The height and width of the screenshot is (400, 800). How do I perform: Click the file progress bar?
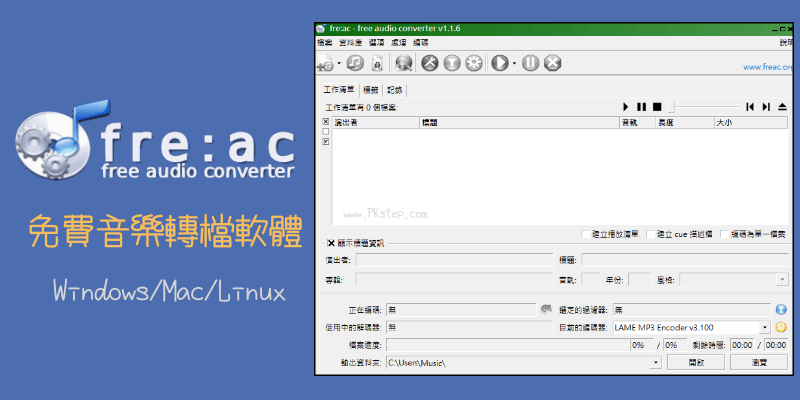pos(508,345)
